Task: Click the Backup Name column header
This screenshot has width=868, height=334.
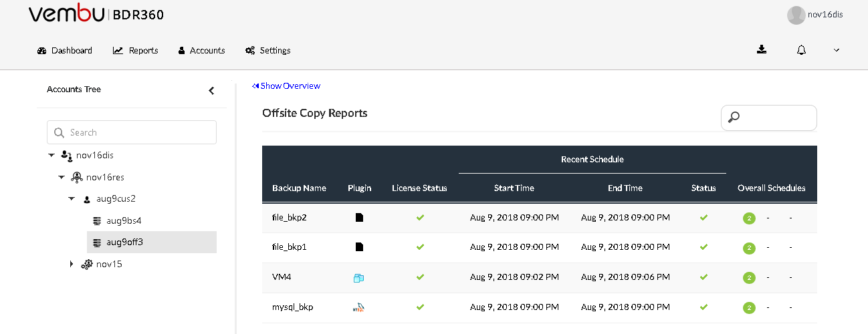Action: coord(299,188)
